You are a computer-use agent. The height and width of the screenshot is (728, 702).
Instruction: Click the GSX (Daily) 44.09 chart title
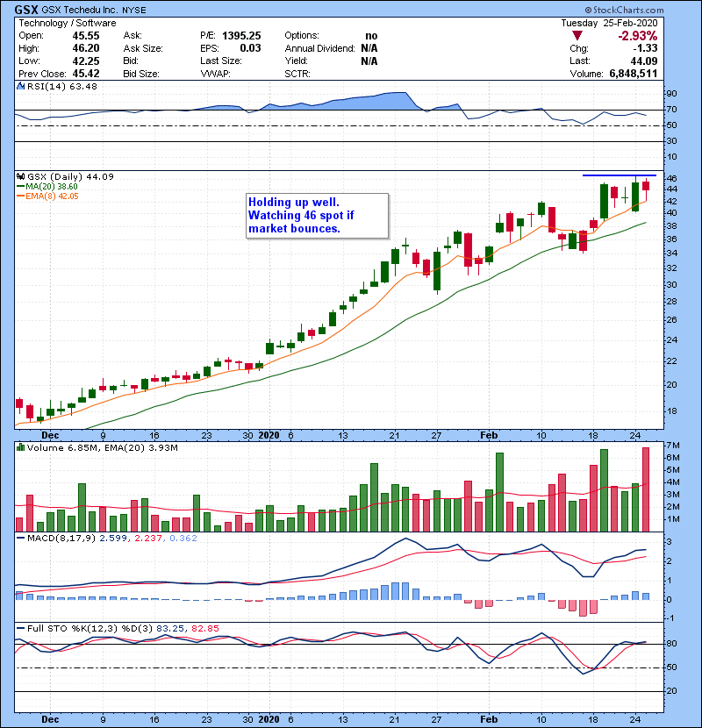coord(70,176)
